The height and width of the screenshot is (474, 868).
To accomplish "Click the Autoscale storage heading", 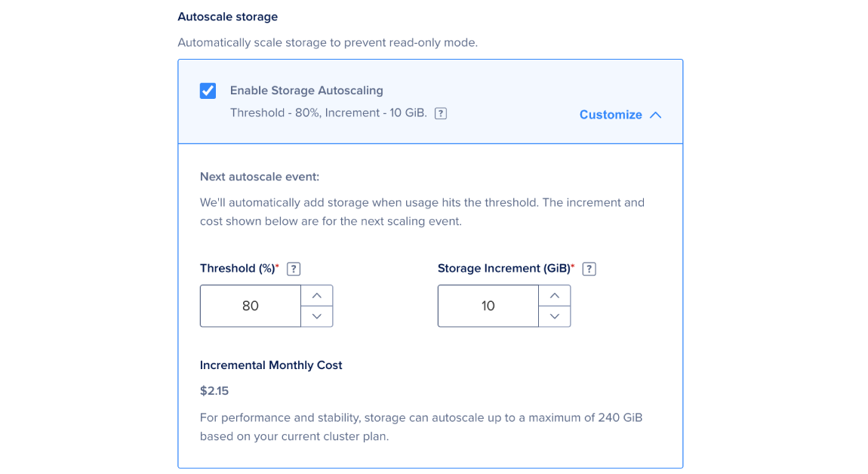I will click(227, 17).
